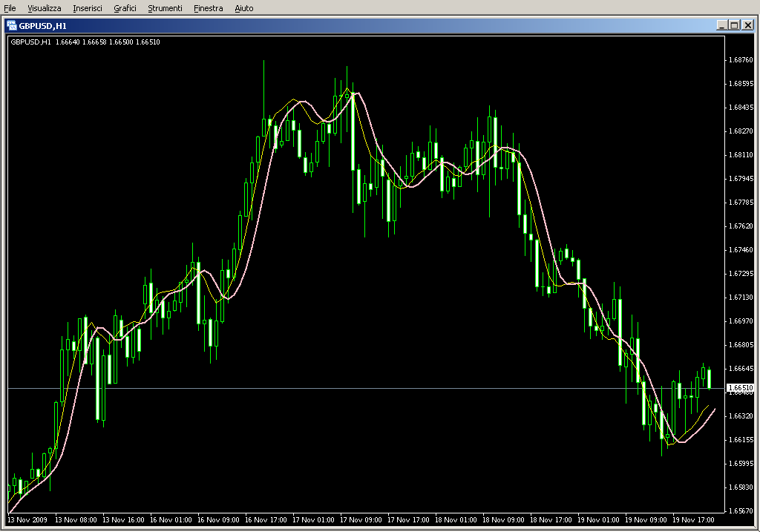Image resolution: width=760 pixels, height=532 pixels.
Task: Open the Strumenti menu
Action: (165, 8)
